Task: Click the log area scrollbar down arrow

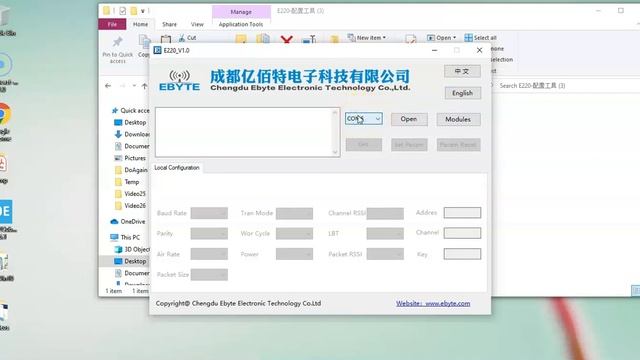Action: (x=335, y=152)
